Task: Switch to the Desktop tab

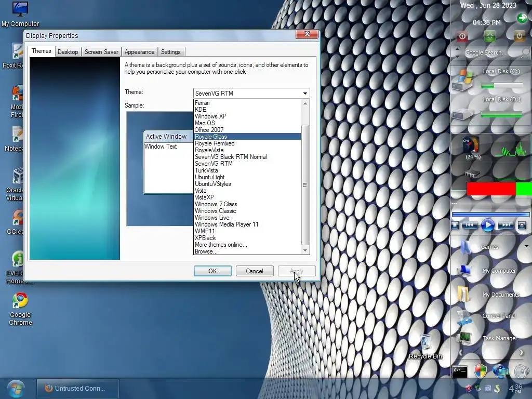Action: tap(68, 52)
